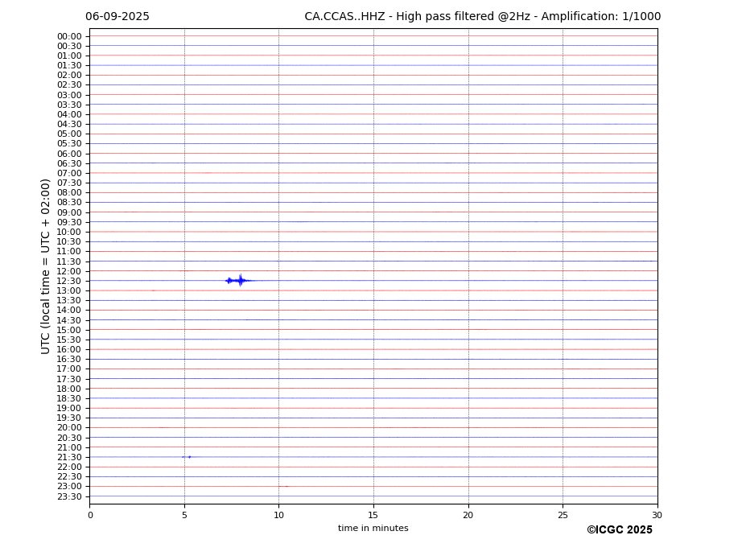
Task: Select the 11:00 time row label
Action: pos(69,252)
